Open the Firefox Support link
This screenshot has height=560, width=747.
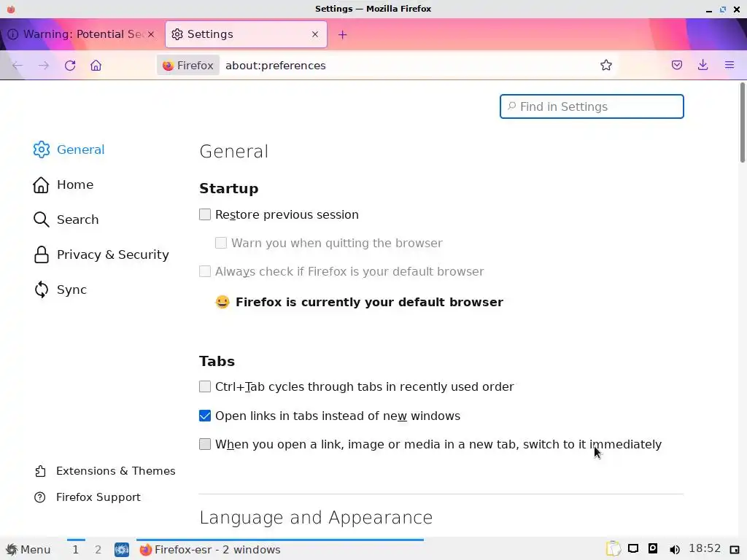[x=98, y=497]
